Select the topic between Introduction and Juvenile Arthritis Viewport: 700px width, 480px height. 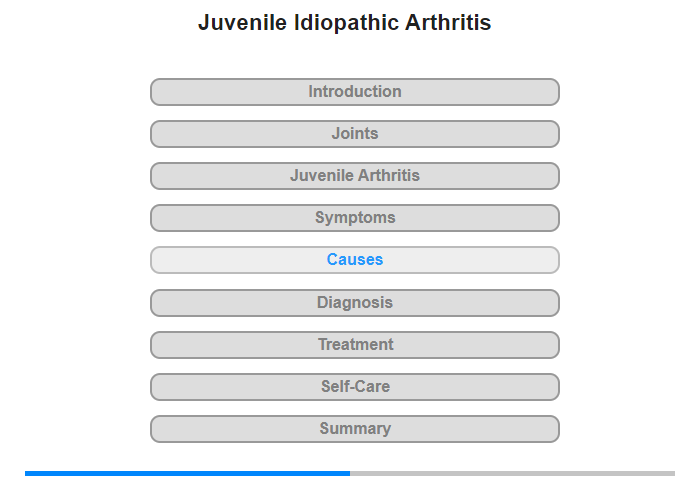(354, 134)
